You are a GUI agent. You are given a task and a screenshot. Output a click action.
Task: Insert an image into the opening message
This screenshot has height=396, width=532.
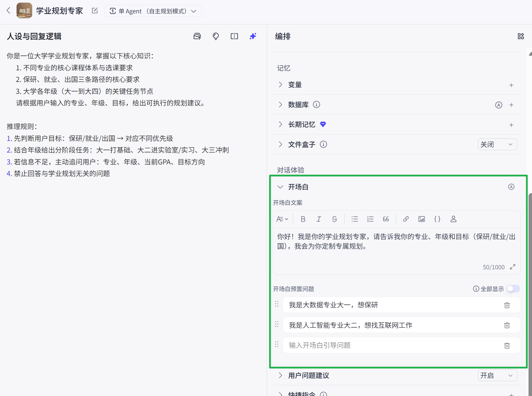421,219
